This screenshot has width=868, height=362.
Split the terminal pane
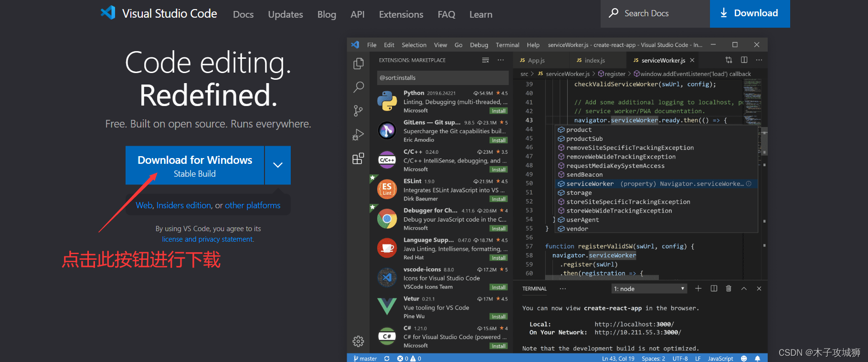pos(714,288)
